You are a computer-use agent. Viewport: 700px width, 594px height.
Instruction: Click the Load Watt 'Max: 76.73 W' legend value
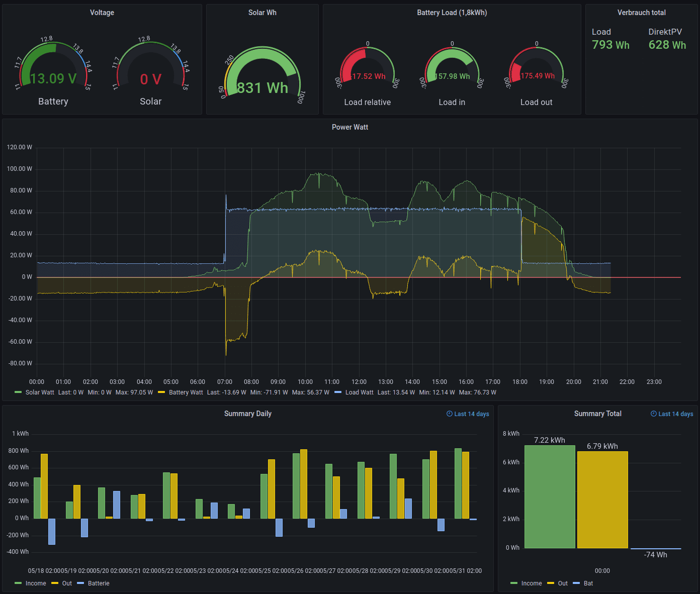(x=478, y=392)
